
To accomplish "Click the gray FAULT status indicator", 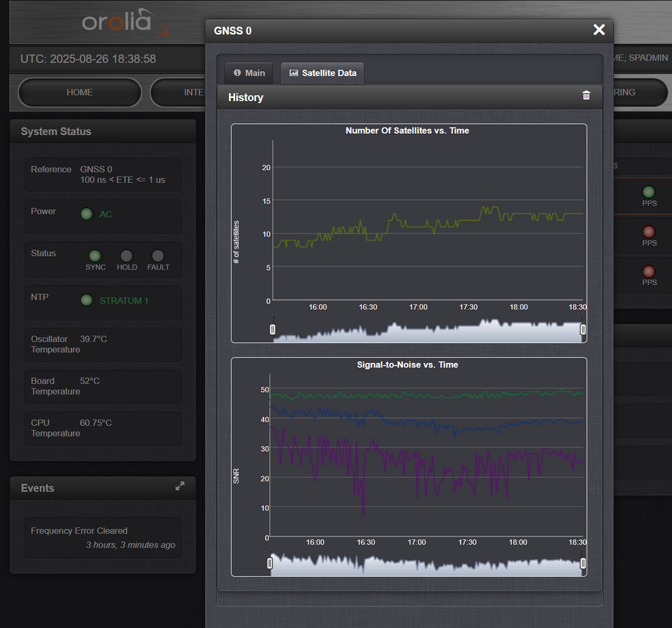I will pos(157,256).
